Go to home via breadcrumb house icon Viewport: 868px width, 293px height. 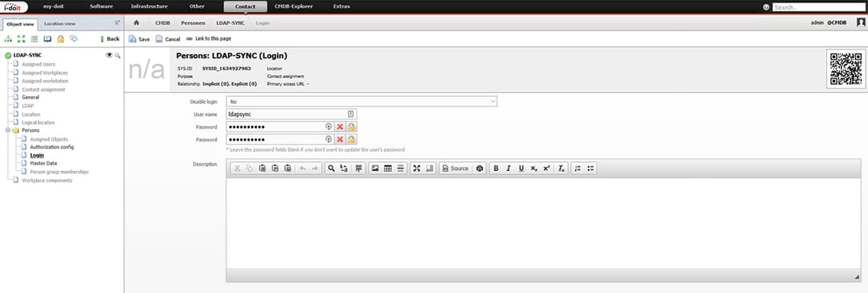click(x=137, y=23)
